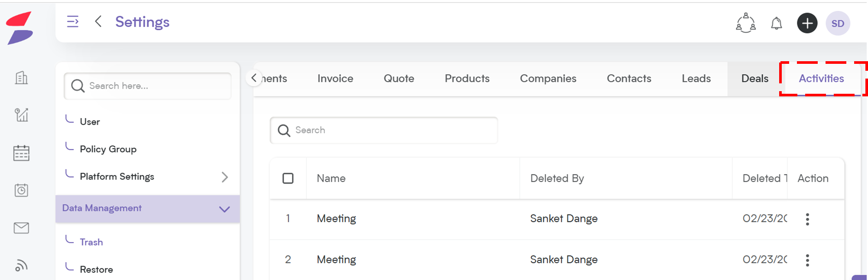Screen dimensions: 868x280
Task: Open Restore under Data Management
Action: tap(96, 270)
